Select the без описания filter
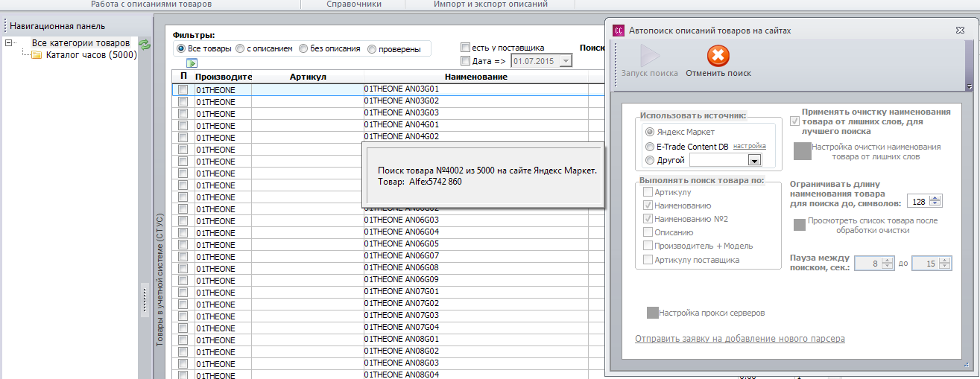 pyautogui.click(x=303, y=48)
